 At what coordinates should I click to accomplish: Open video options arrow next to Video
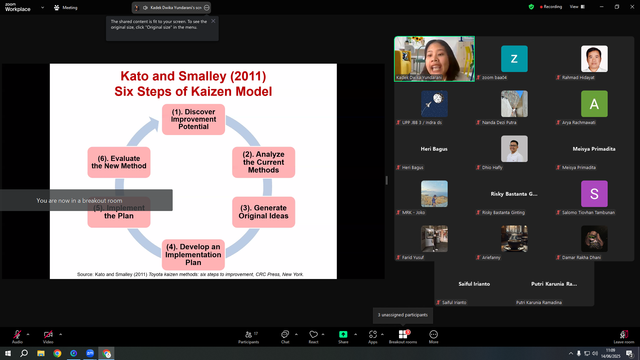click(60, 334)
